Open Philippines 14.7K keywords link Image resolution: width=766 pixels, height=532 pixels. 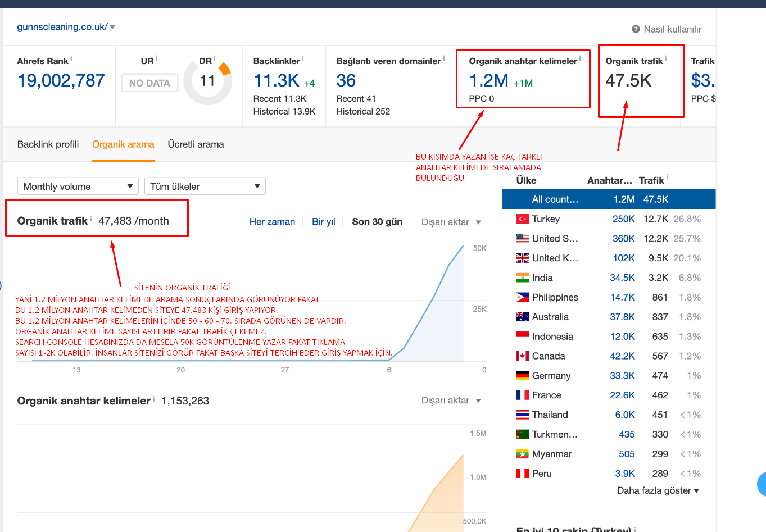click(622, 297)
